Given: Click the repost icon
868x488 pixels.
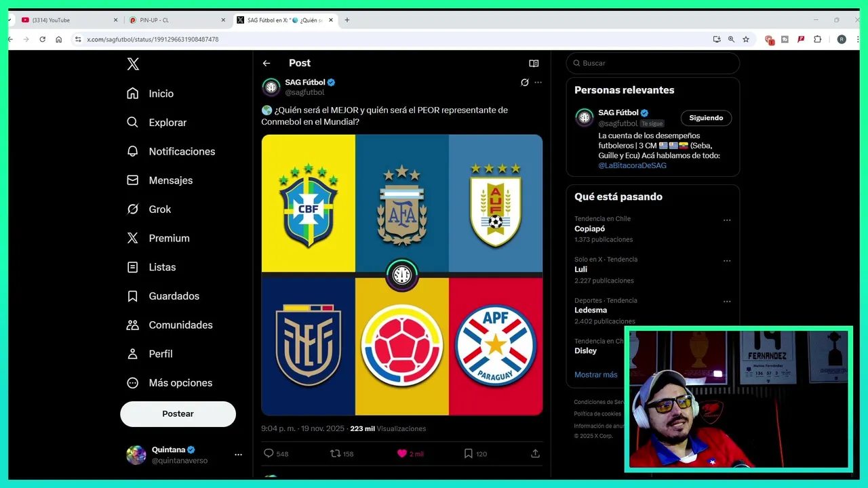Looking at the screenshot, I should click(335, 453).
